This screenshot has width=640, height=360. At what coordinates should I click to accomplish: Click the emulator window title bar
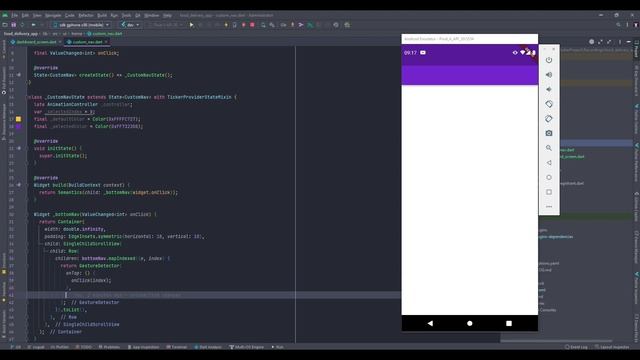click(469, 39)
